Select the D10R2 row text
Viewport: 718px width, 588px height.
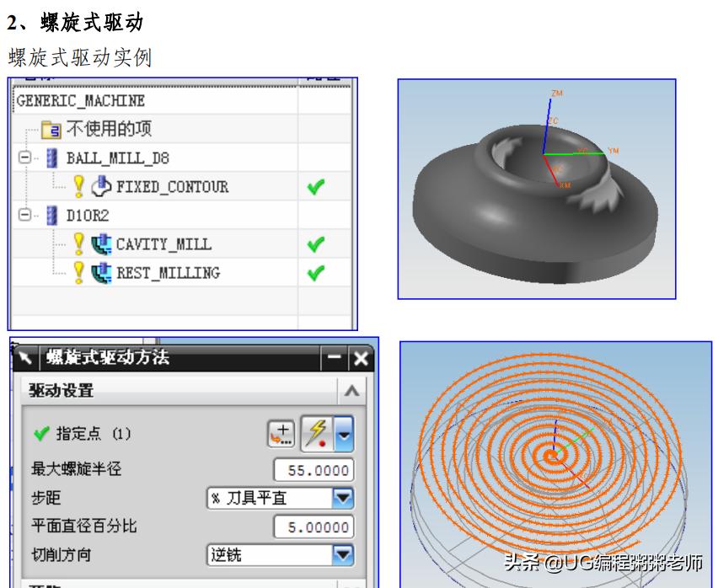pyautogui.click(x=88, y=216)
